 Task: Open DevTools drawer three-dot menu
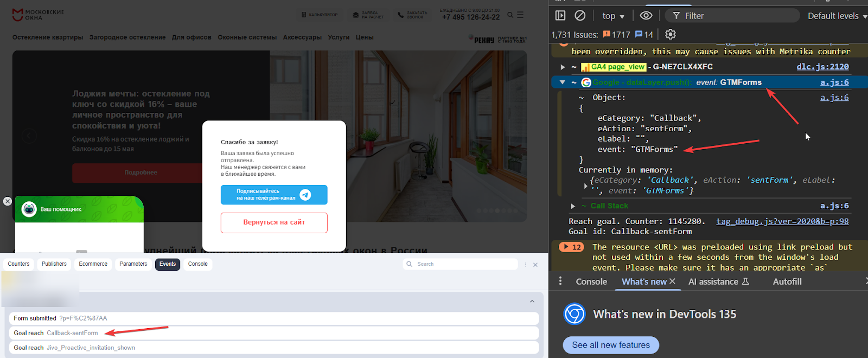560,282
